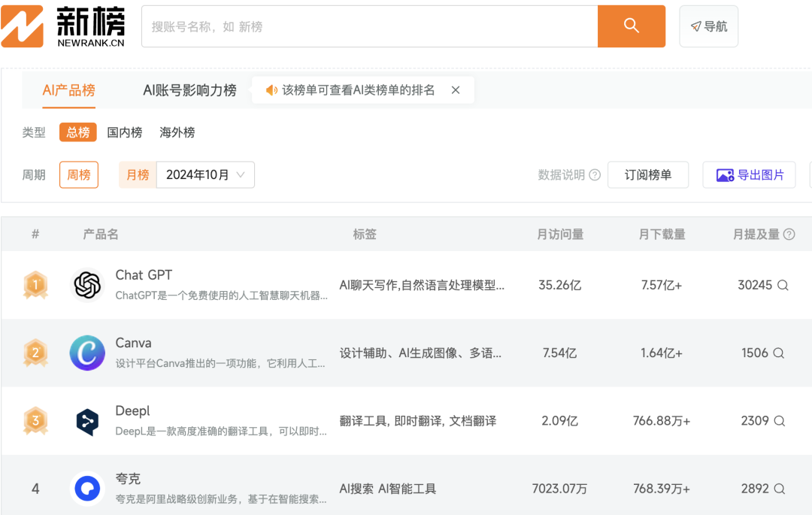Open the Chat GPT product name
The width and height of the screenshot is (812, 515).
point(144,275)
